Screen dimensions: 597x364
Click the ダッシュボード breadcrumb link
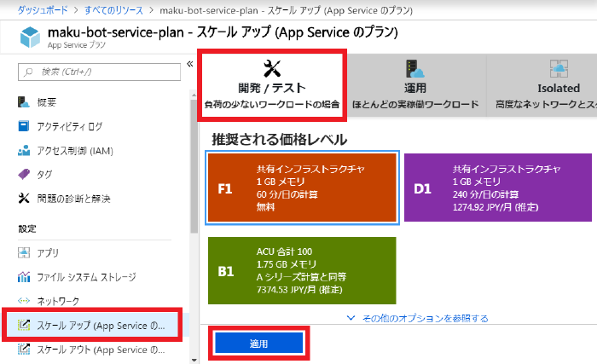[43, 10]
